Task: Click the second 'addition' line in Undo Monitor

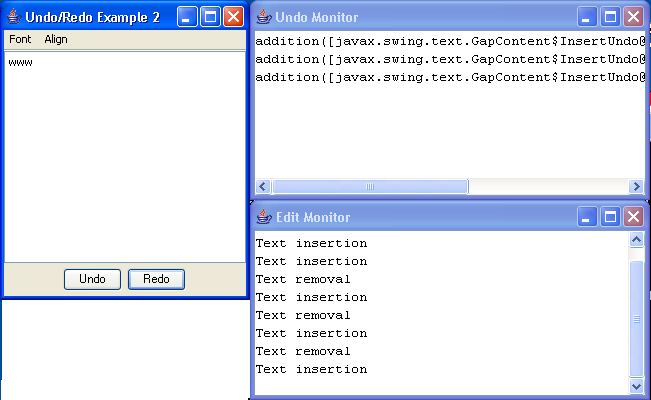Action: [x=450, y=59]
